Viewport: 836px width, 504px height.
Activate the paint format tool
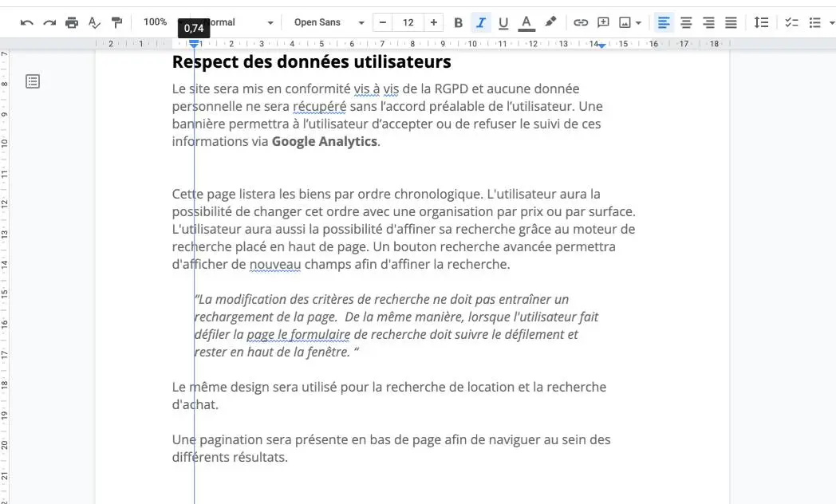pyautogui.click(x=116, y=22)
